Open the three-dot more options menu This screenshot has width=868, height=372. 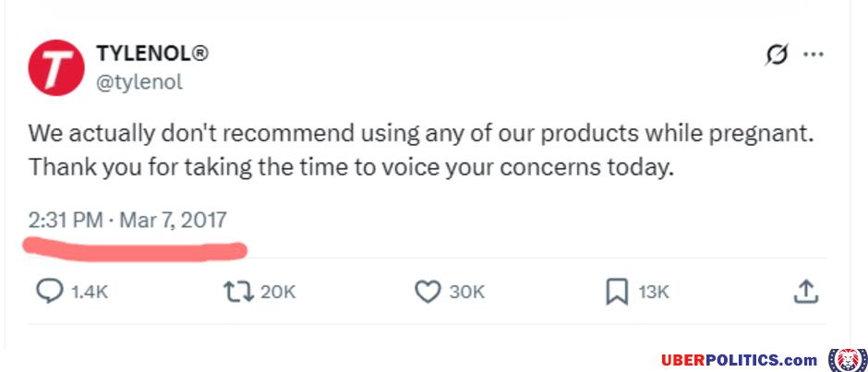click(813, 54)
